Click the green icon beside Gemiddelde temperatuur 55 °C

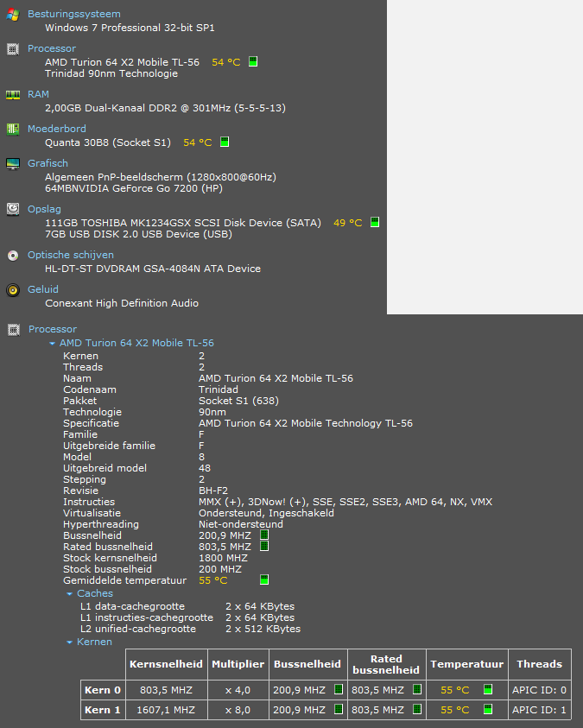[x=264, y=579]
